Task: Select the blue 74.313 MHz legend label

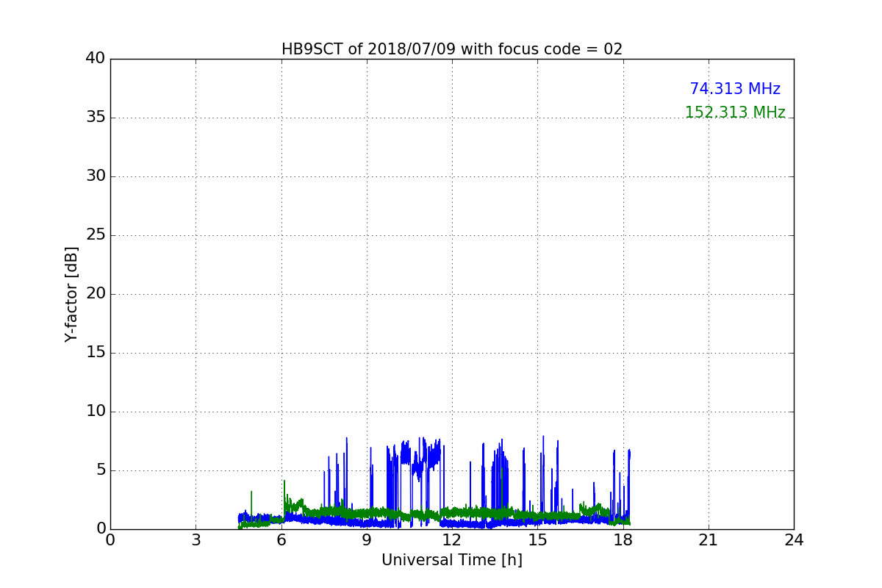Action: click(x=735, y=89)
